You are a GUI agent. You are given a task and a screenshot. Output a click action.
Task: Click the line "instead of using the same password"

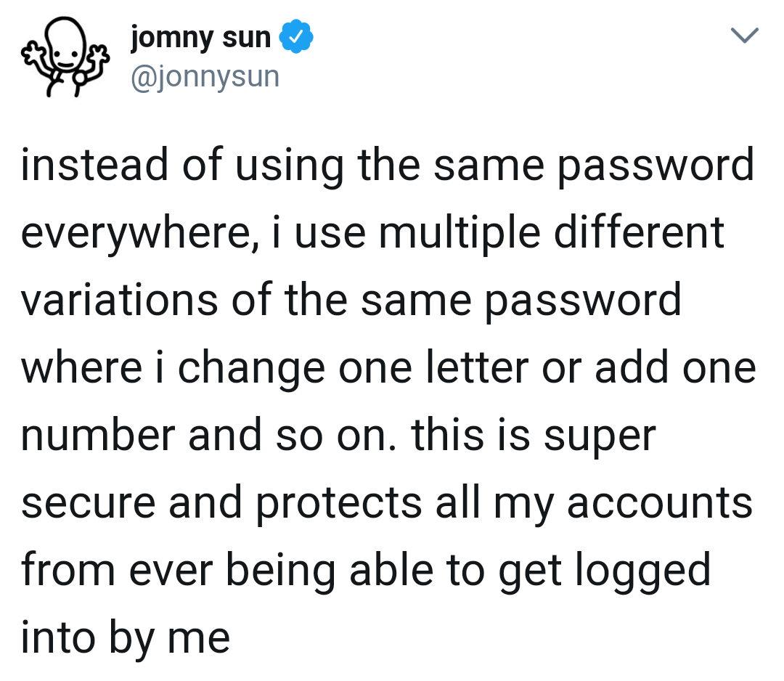tap(388, 166)
